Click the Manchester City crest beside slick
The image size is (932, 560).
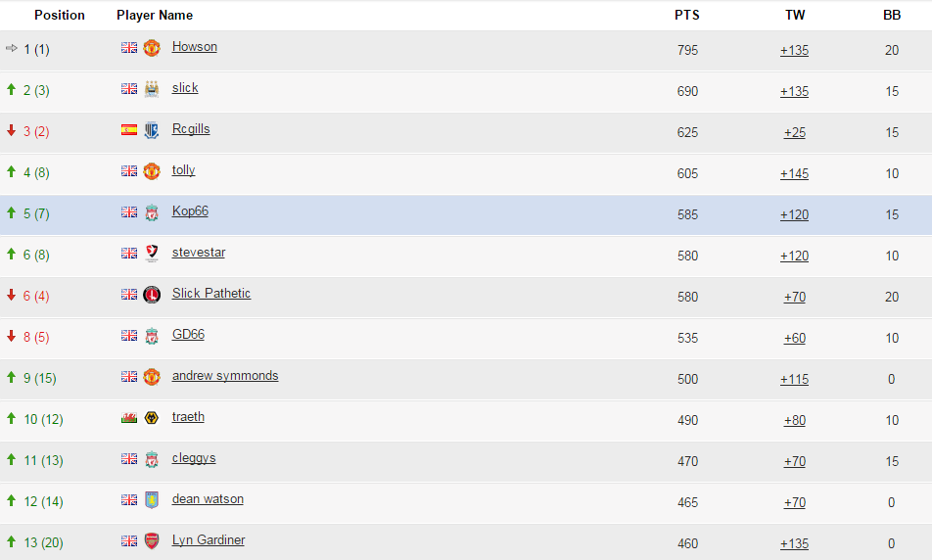[x=152, y=88]
